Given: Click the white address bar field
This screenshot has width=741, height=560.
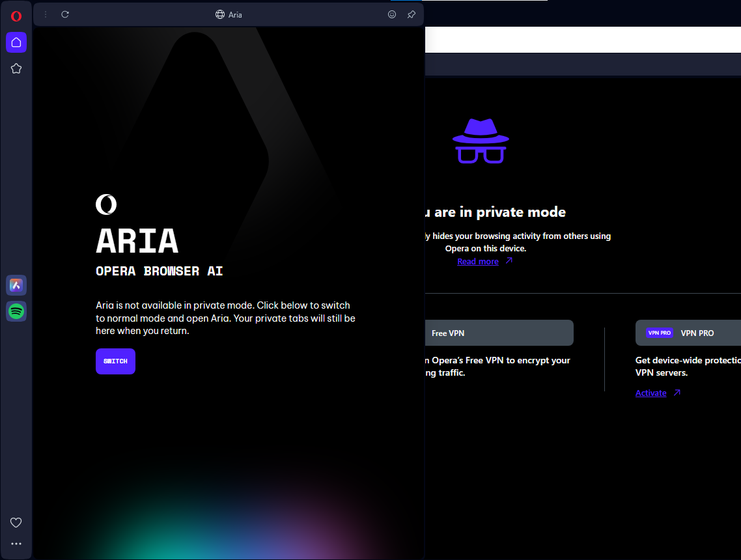Looking at the screenshot, I should click(x=583, y=40).
